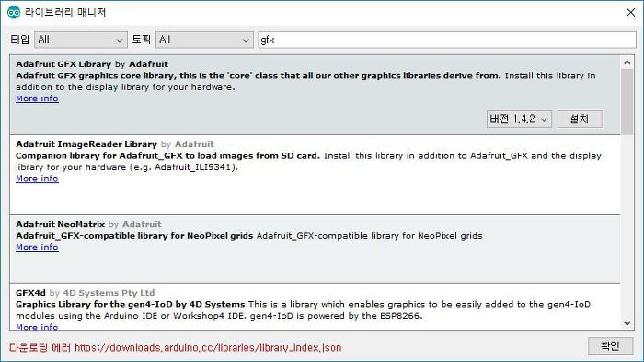
Task: Click the 라이브러리 매니저 window title text
Action: 65,12
